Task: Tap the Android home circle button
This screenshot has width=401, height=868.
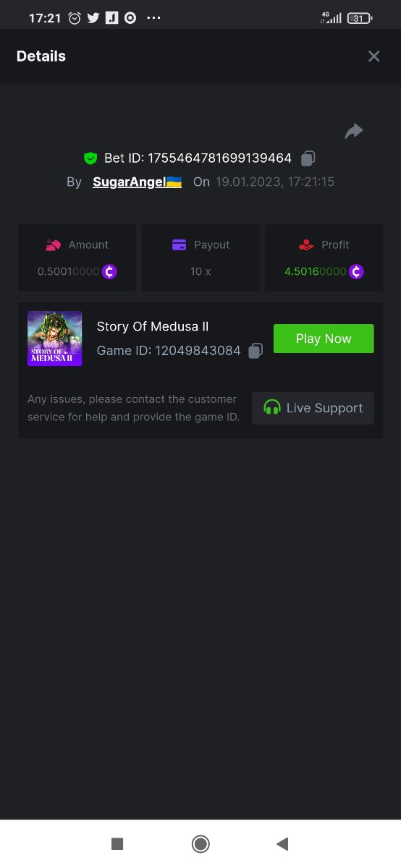Action: click(x=200, y=843)
